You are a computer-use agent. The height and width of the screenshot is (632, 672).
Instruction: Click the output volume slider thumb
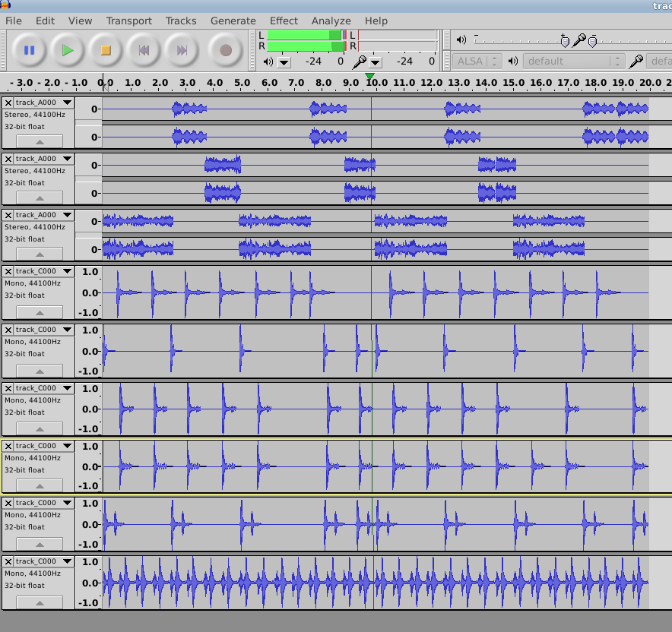tap(565, 41)
